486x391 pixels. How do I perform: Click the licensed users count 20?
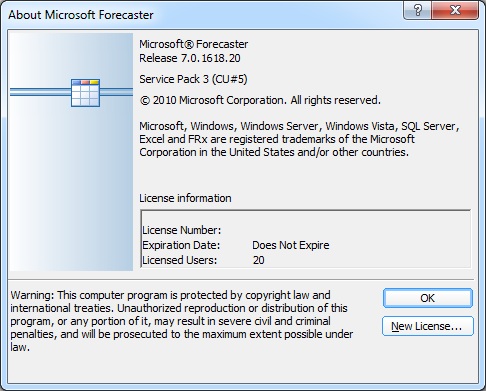click(259, 260)
